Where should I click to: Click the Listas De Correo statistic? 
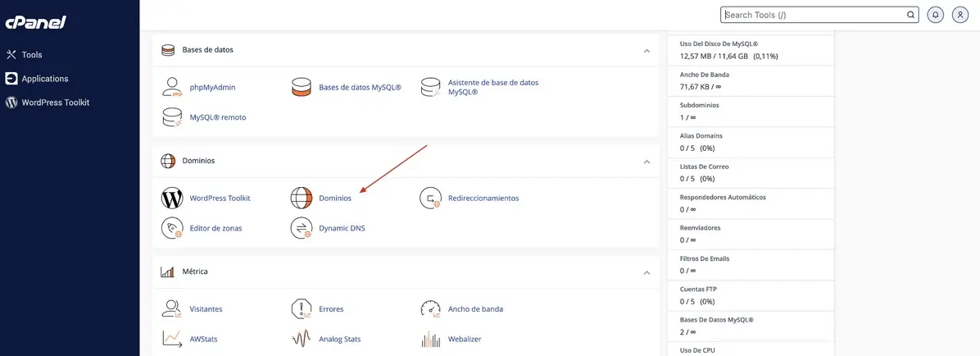pyautogui.click(x=751, y=173)
